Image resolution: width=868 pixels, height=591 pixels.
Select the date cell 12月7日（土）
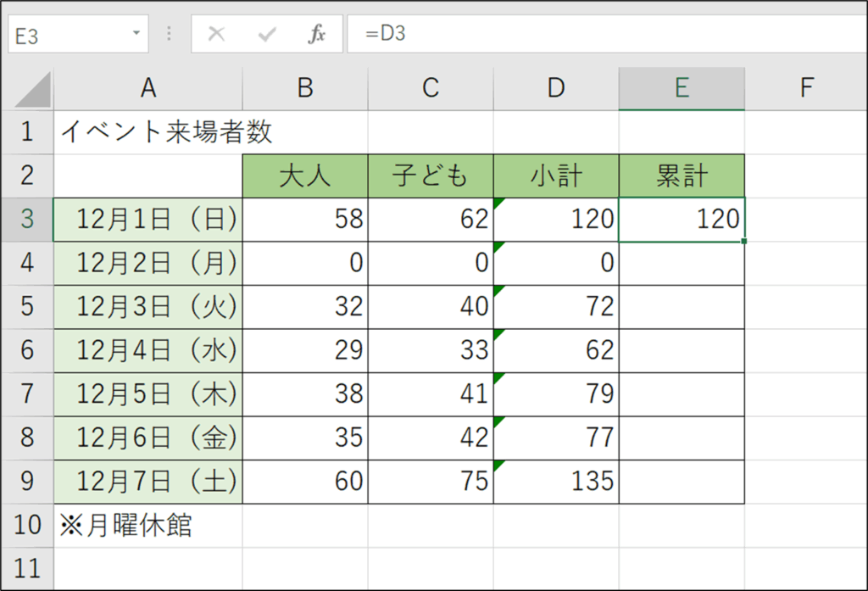[x=148, y=482]
